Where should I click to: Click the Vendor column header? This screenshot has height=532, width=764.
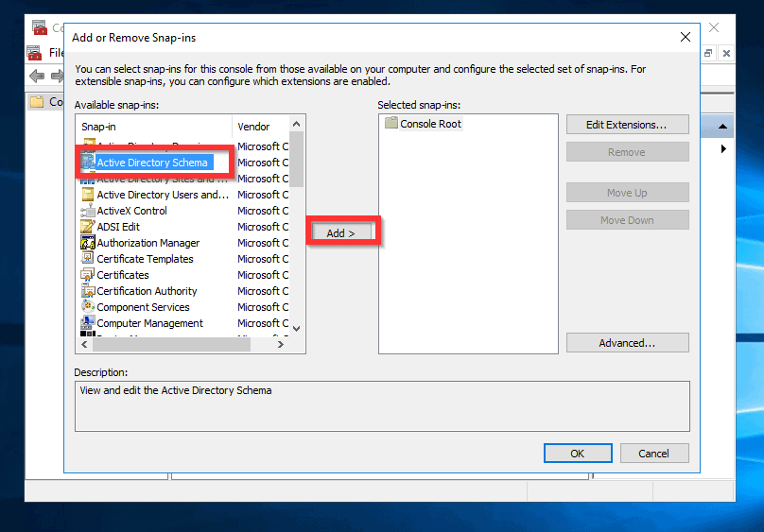pyautogui.click(x=261, y=127)
